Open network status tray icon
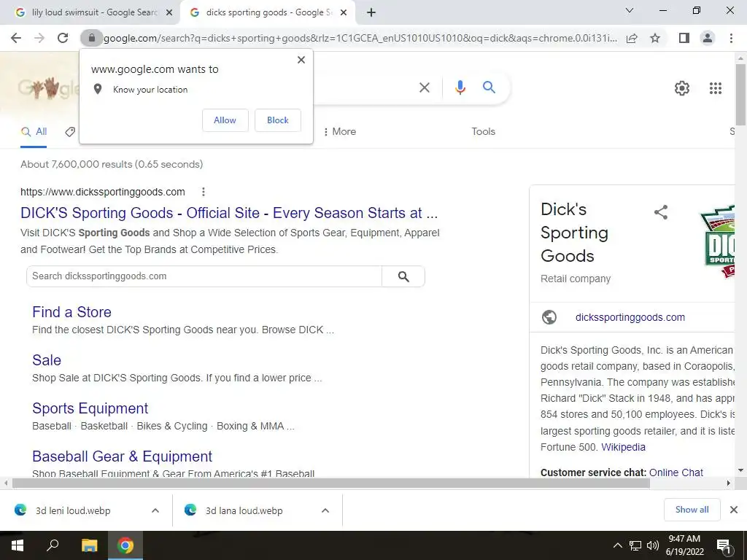This screenshot has height=560, width=747. click(635, 545)
